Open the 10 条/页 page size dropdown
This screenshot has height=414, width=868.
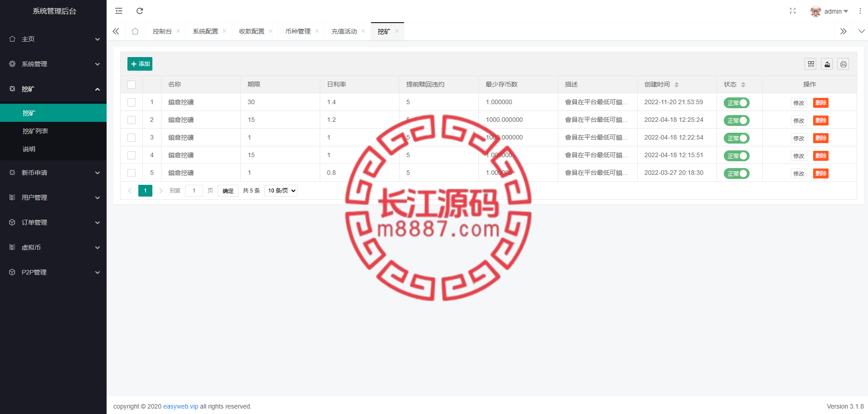point(281,191)
